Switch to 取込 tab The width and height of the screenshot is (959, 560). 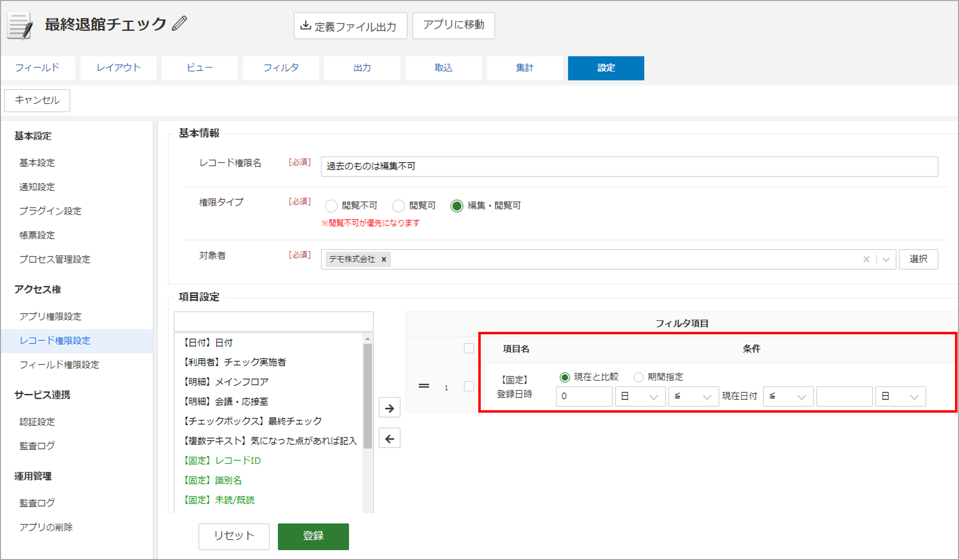click(x=444, y=68)
